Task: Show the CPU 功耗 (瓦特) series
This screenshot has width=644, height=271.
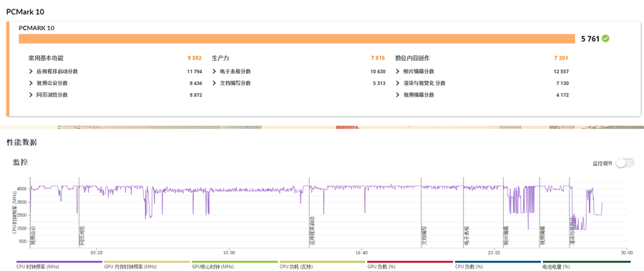Action: 323,265
